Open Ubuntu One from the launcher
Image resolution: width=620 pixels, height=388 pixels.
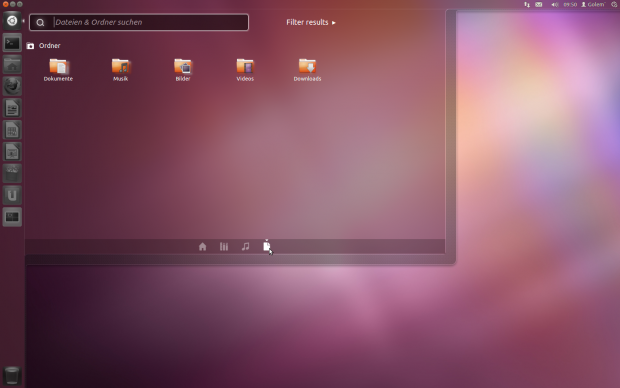pyautogui.click(x=12, y=195)
